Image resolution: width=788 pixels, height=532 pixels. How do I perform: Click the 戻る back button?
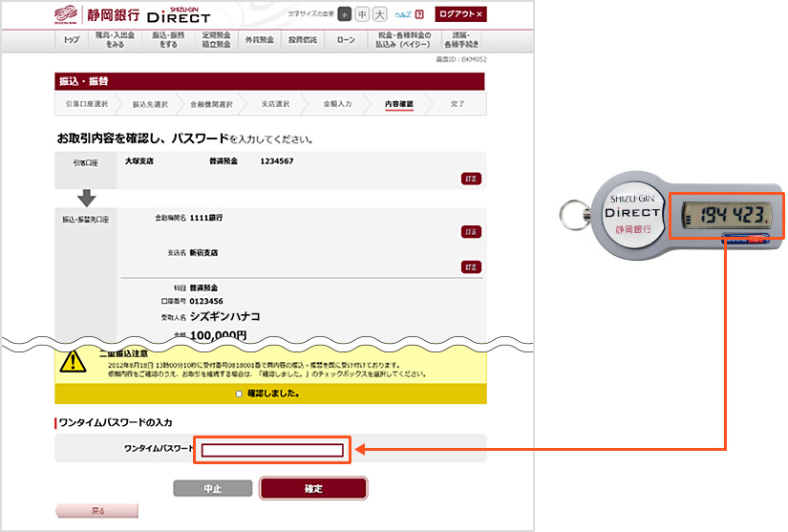tap(97, 511)
